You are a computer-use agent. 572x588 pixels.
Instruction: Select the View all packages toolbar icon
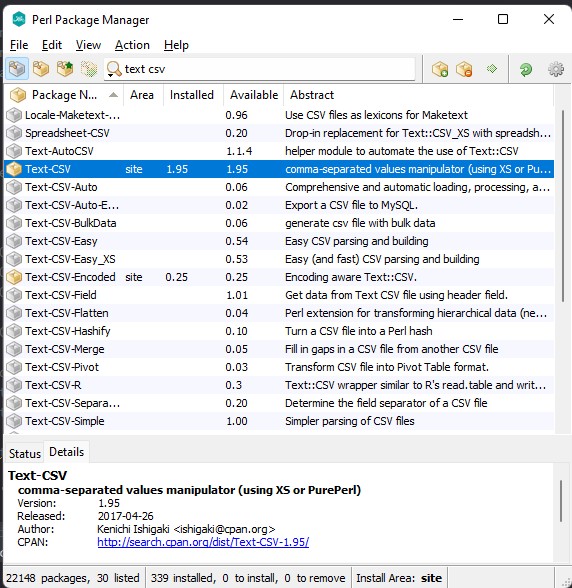click(x=17, y=69)
